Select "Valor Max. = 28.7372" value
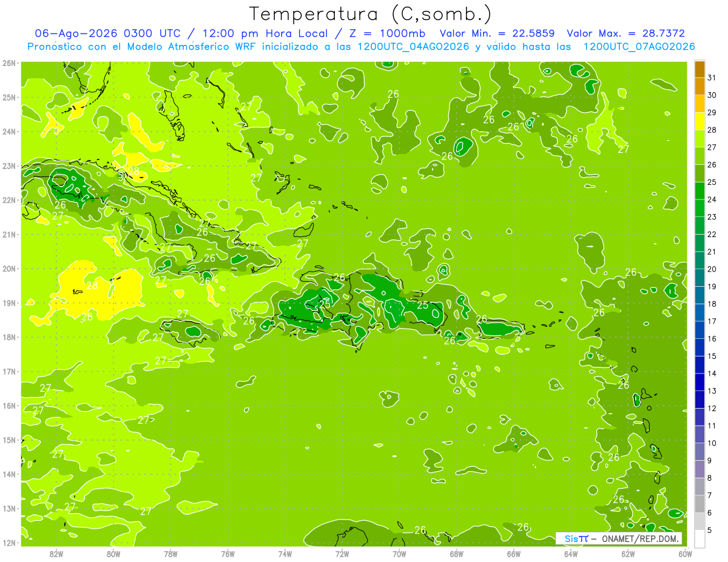 pos(625,33)
